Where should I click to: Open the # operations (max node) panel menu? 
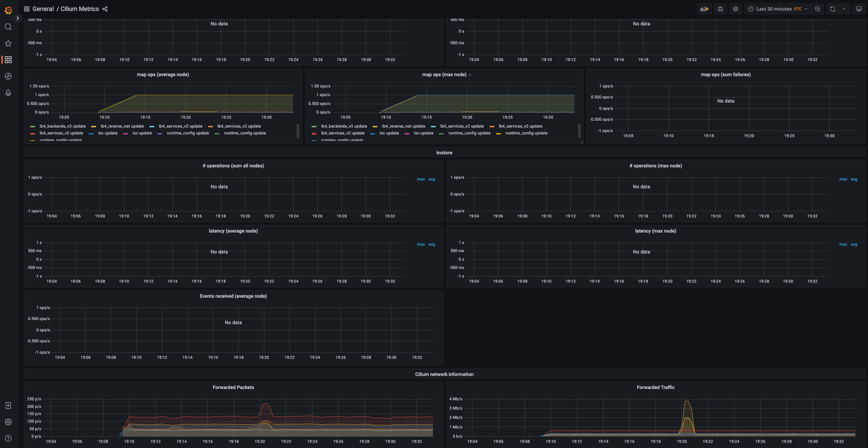pyautogui.click(x=656, y=166)
